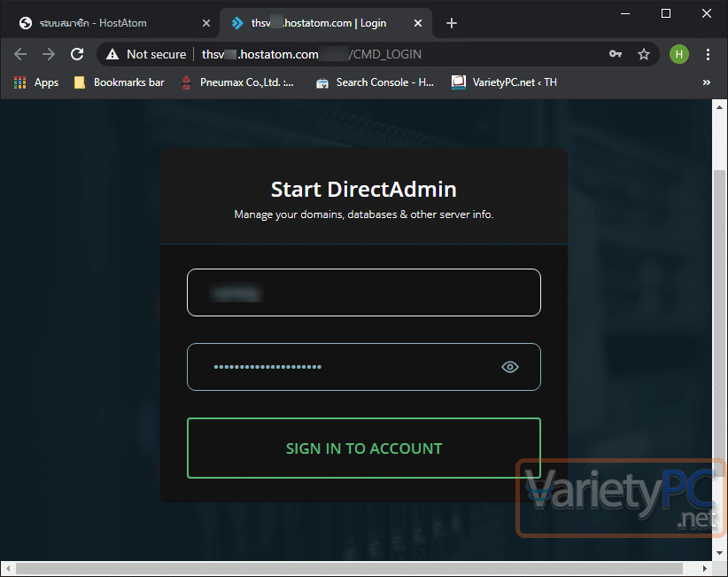This screenshot has width=728, height=577.
Task: Open the Not secure site warning
Action: (146, 54)
